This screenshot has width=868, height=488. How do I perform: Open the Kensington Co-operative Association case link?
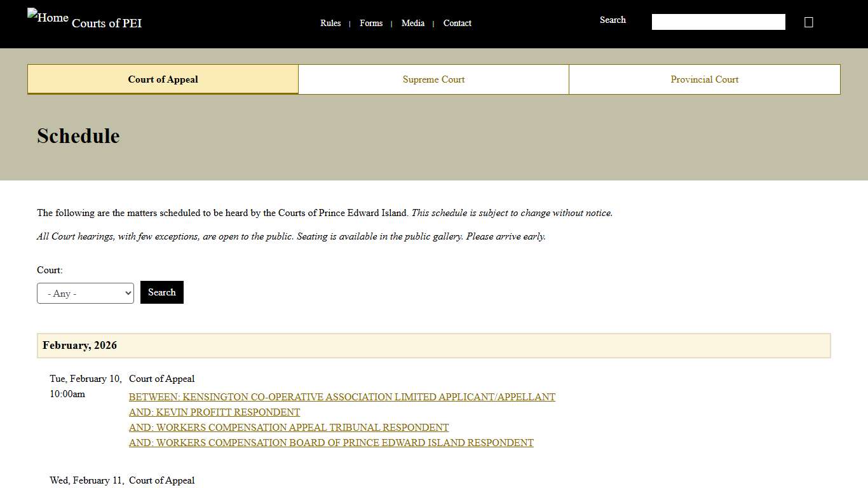click(x=342, y=397)
